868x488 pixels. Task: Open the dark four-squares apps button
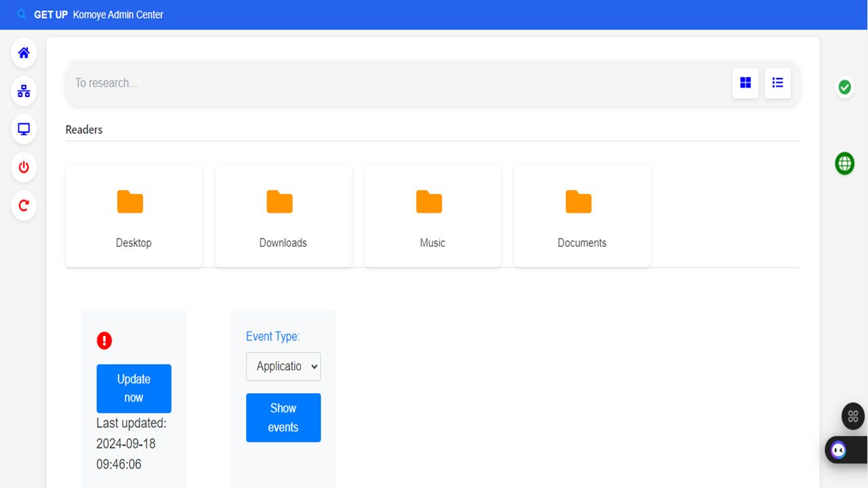pyautogui.click(x=853, y=417)
